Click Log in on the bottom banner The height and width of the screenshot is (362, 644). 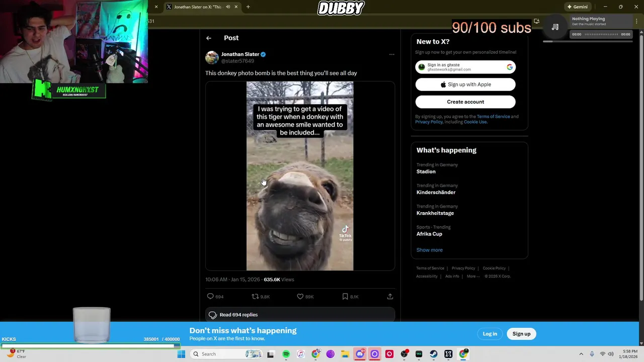tap(490, 334)
